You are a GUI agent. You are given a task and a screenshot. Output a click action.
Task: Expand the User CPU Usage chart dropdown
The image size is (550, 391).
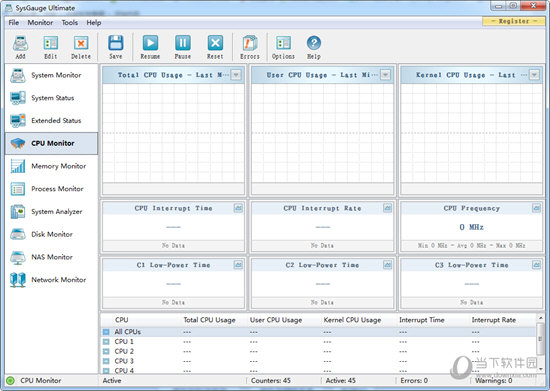(385, 75)
